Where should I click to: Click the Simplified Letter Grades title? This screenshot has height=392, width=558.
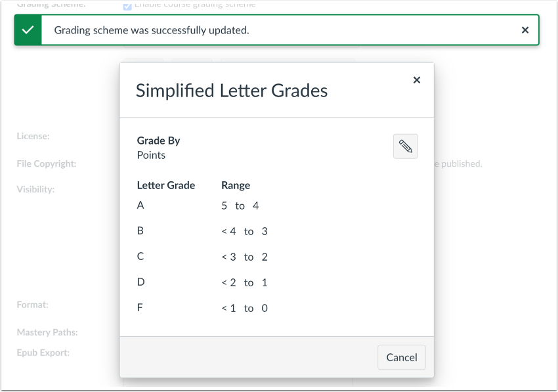point(231,91)
